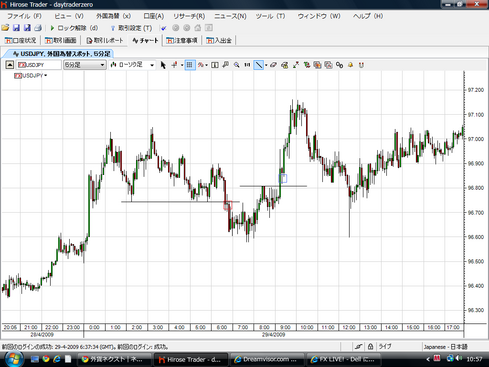489x367 pixels.
Task: Click the open folder icon in toolbar
Action: [5, 28]
